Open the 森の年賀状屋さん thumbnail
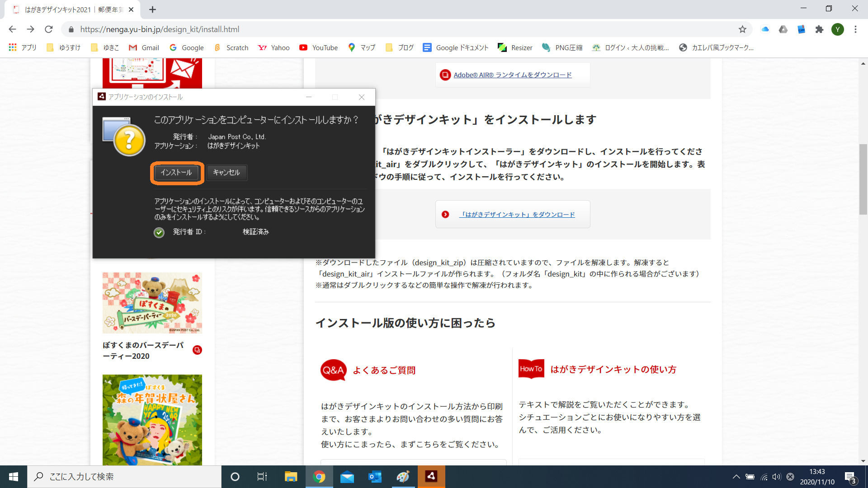The height and width of the screenshot is (488, 868). (152, 420)
